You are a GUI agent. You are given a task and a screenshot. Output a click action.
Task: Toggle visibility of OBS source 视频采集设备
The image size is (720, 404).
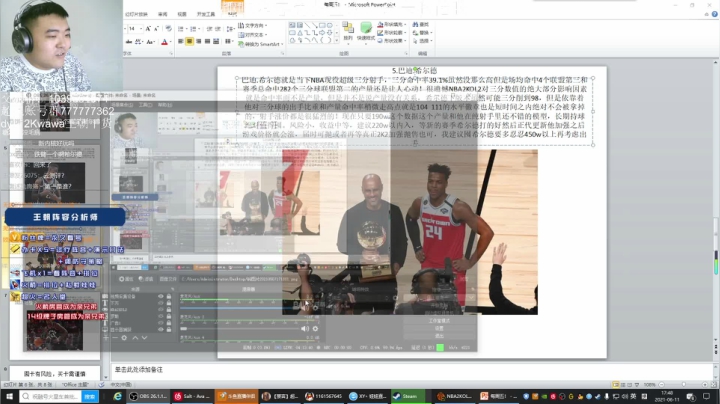click(161, 297)
